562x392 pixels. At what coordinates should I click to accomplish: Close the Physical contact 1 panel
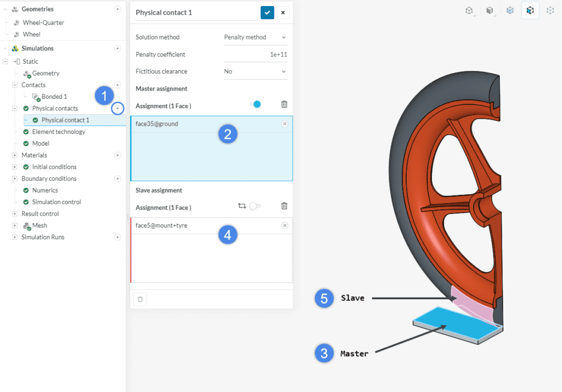tap(283, 13)
